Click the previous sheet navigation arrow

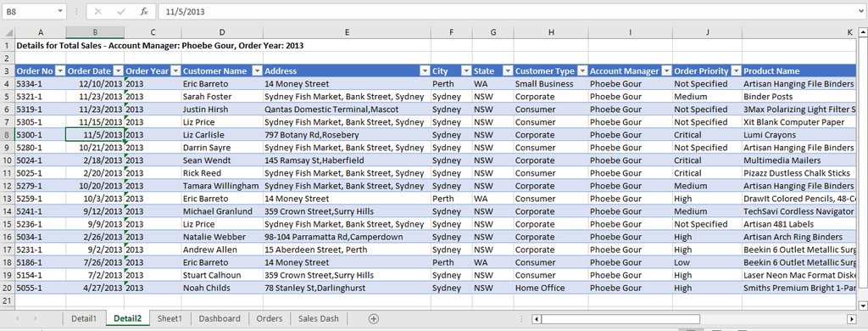point(18,319)
